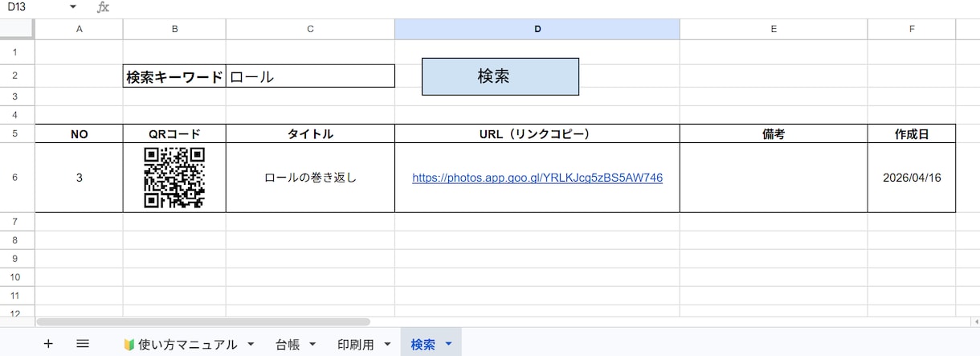
Task: Add a new sheet with plus icon
Action: (x=48, y=344)
